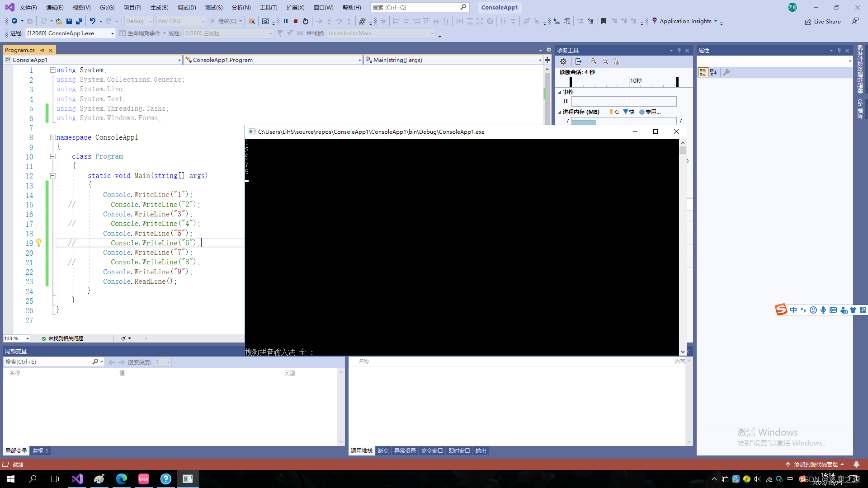Zoom out on the diagnostic timeline
Viewport: 868px width, 488px height.
tap(605, 61)
